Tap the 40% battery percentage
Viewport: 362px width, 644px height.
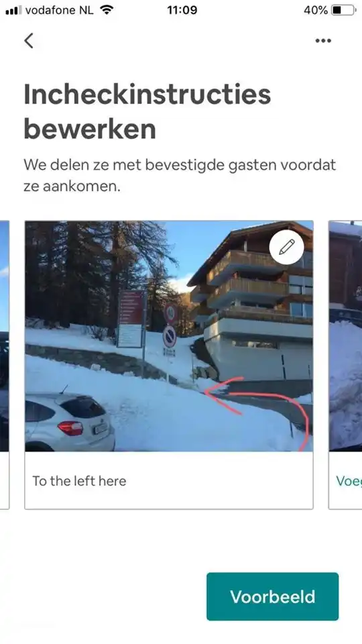[x=316, y=10]
